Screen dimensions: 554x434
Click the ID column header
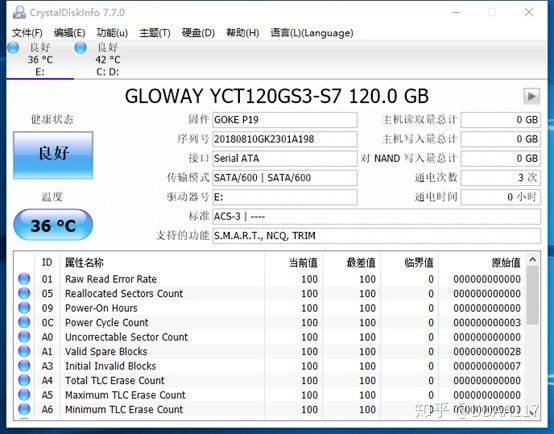point(47,262)
